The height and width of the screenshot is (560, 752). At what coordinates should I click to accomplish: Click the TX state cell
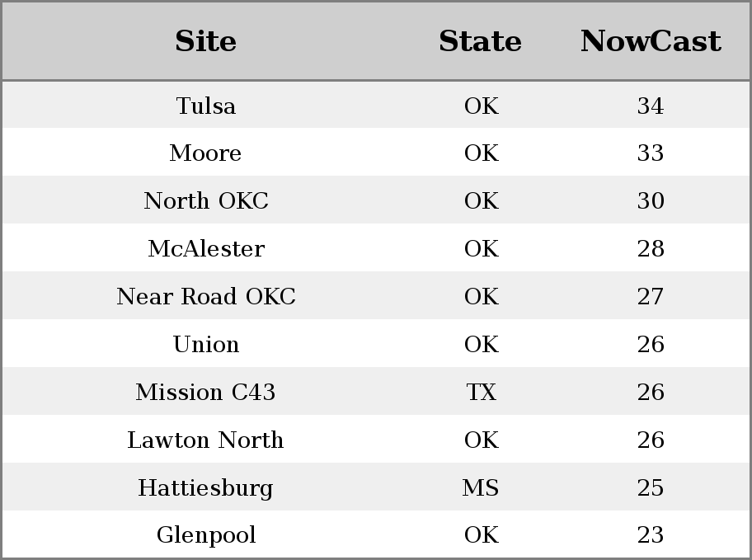coord(481,392)
